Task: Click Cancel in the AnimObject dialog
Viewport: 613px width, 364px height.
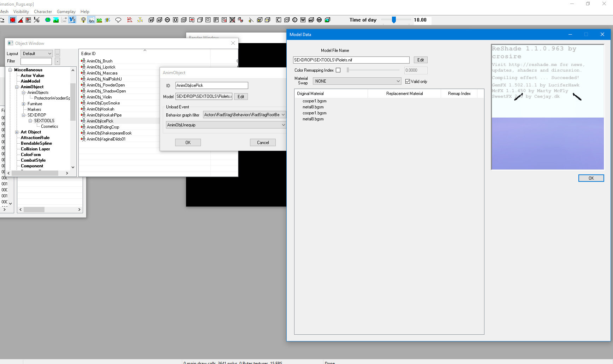Action: tap(263, 143)
